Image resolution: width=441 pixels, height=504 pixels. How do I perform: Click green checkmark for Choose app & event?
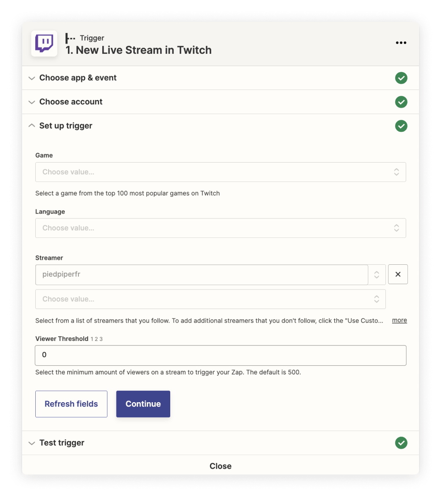coord(401,78)
